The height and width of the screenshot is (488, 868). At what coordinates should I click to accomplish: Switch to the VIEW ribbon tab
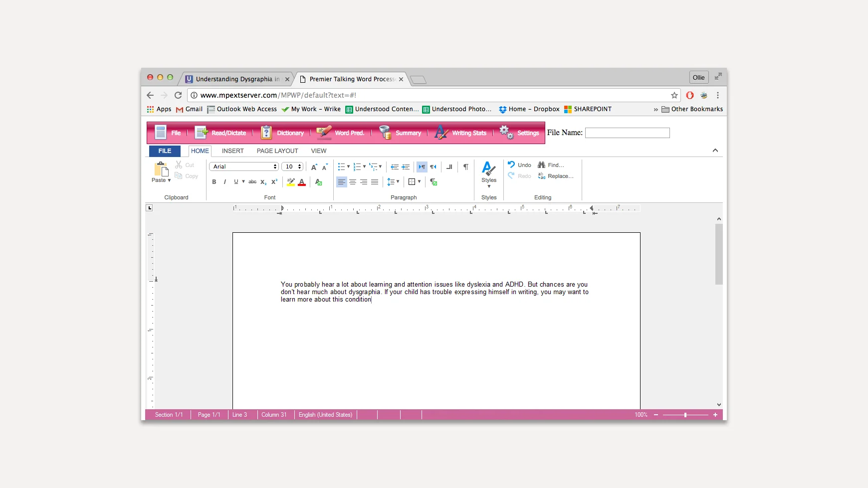(x=319, y=151)
